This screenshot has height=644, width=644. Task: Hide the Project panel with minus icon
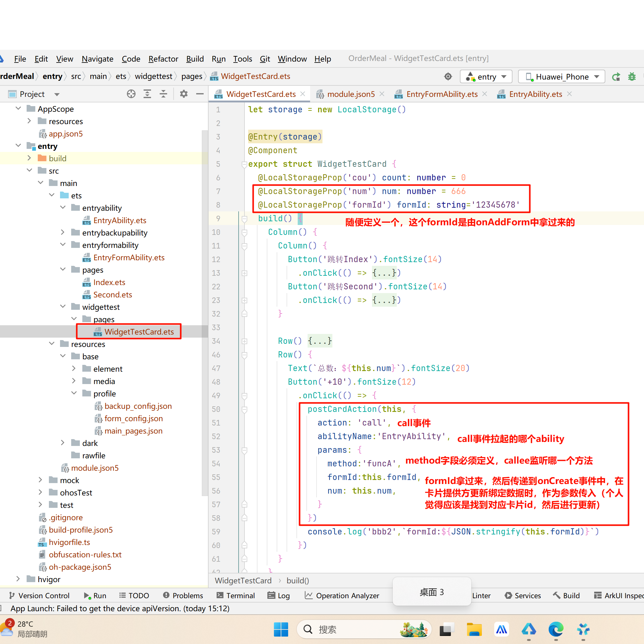pyautogui.click(x=200, y=94)
